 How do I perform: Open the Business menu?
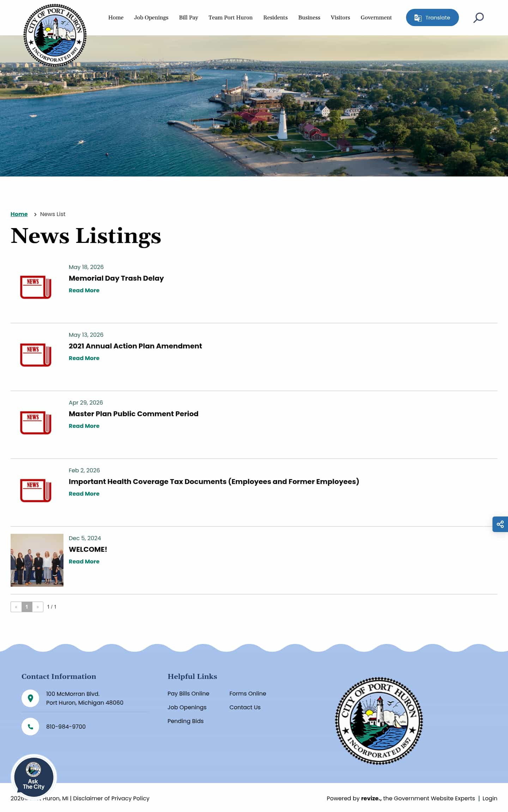click(x=309, y=17)
